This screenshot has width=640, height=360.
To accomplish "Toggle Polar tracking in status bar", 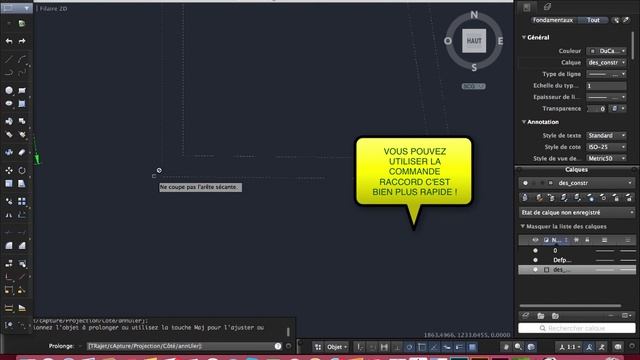I will pos(409,347).
